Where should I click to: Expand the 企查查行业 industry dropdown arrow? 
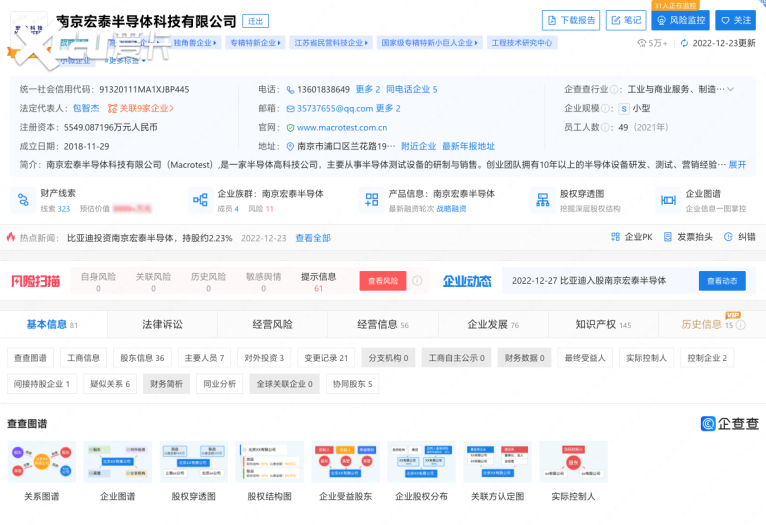pos(730,89)
